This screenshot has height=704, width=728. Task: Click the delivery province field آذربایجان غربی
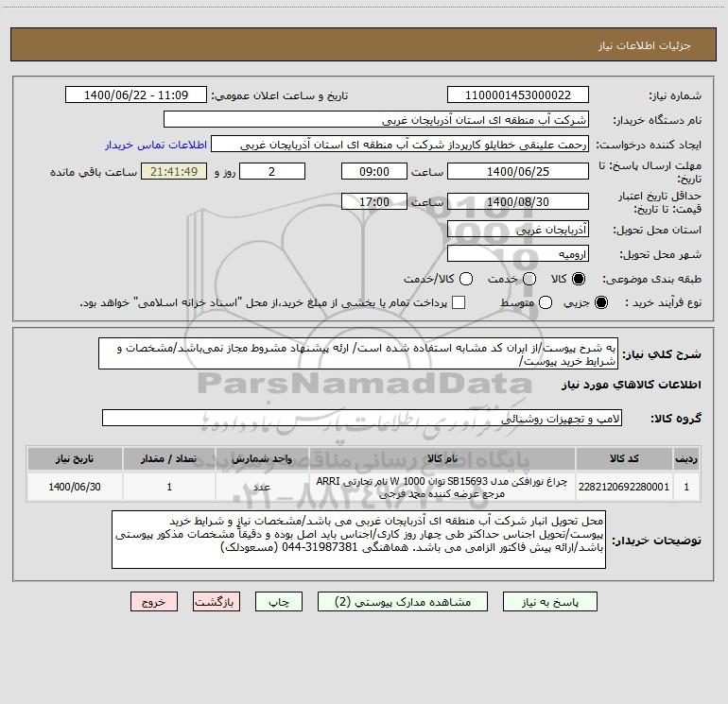[518, 230]
